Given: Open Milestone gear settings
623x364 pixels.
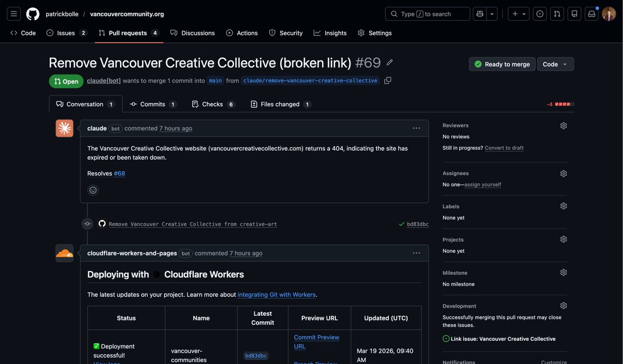Looking at the screenshot, I should (x=563, y=272).
